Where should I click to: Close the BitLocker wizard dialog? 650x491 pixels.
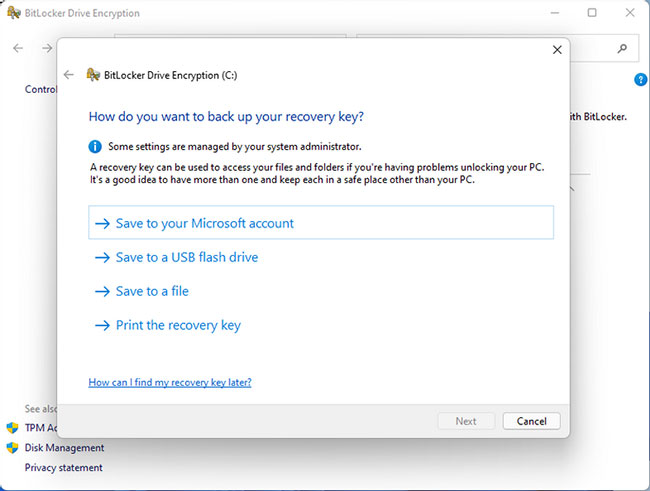[557, 50]
